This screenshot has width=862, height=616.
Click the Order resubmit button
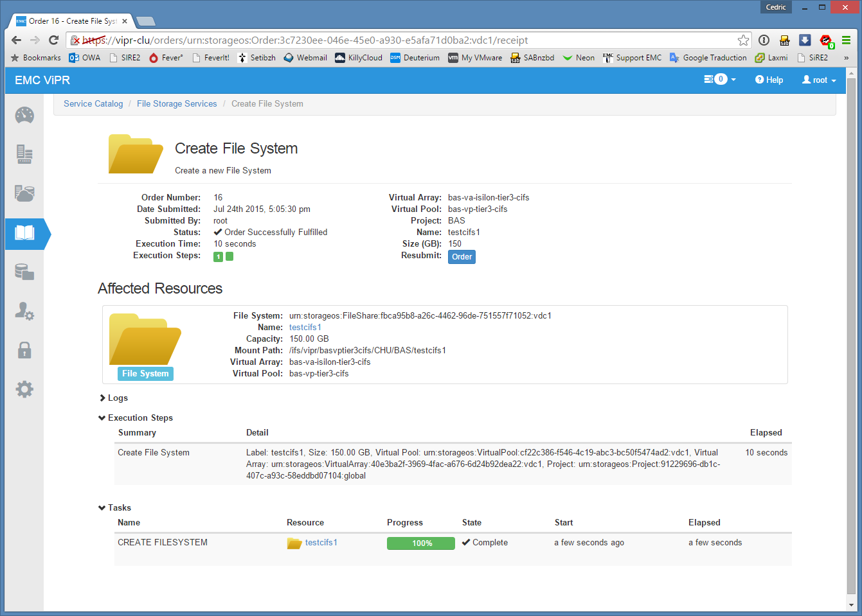(x=462, y=257)
